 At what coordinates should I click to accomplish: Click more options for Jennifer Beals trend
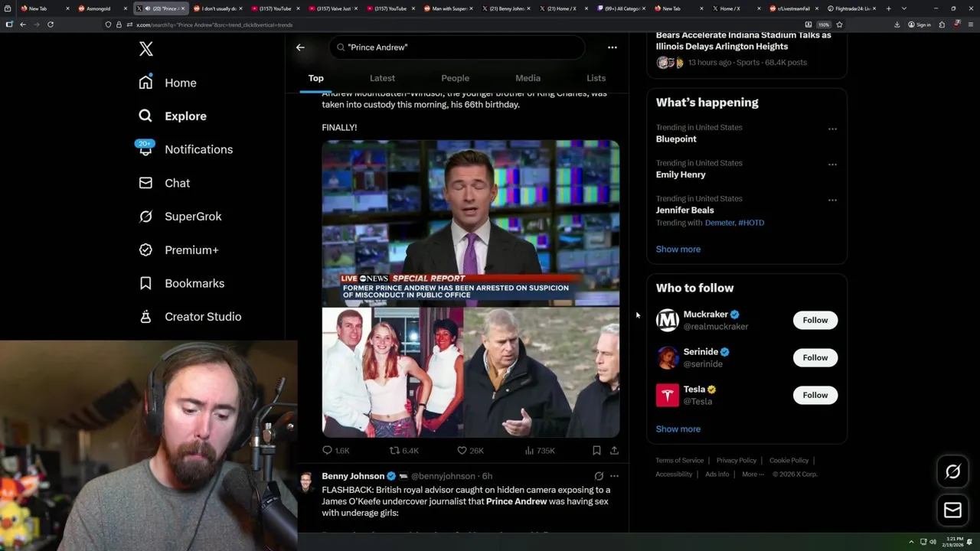(832, 201)
